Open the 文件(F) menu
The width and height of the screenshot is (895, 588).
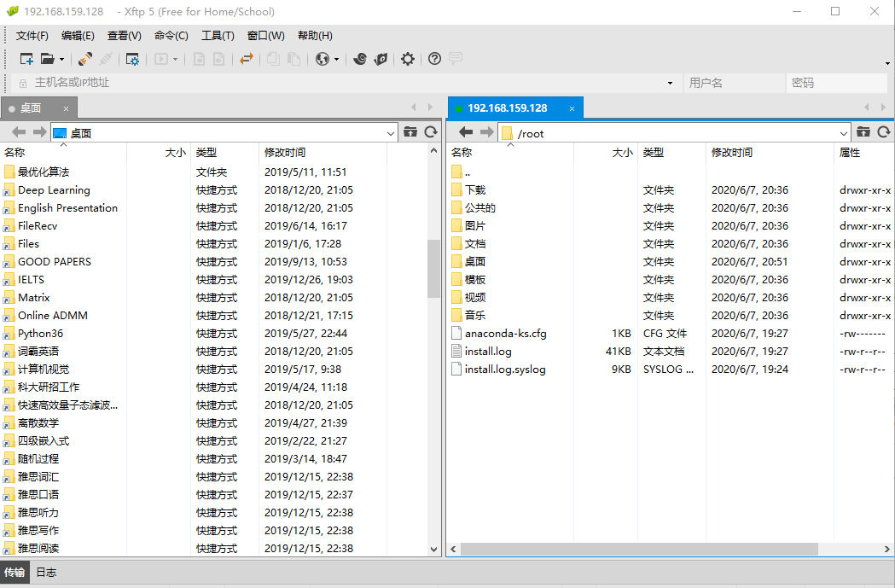32,35
